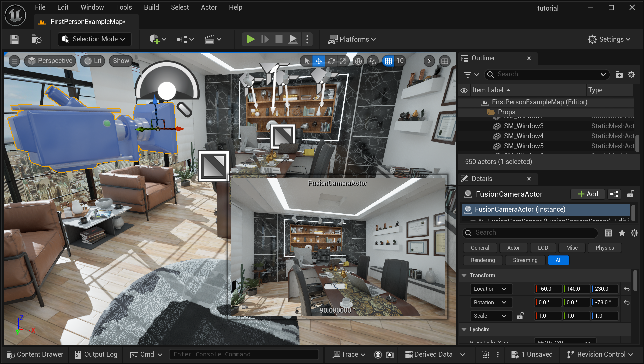The width and height of the screenshot is (644, 364).
Task: Open the Content Drawer
Action: (x=35, y=354)
